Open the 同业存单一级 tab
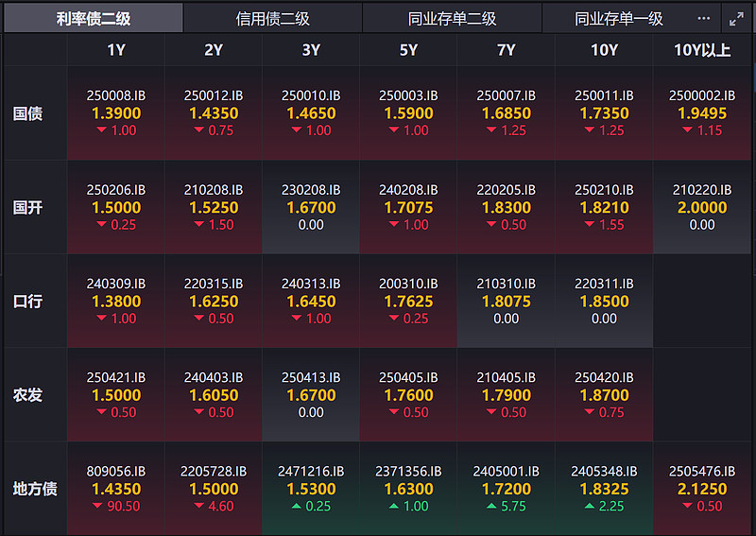This screenshot has height=536, width=756. pos(619,18)
